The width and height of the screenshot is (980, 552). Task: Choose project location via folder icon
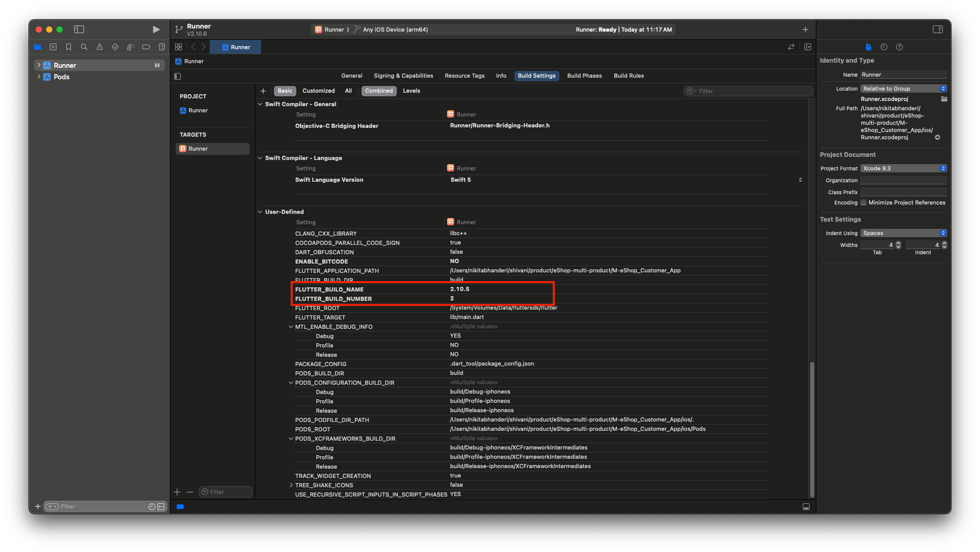(x=944, y=99)
